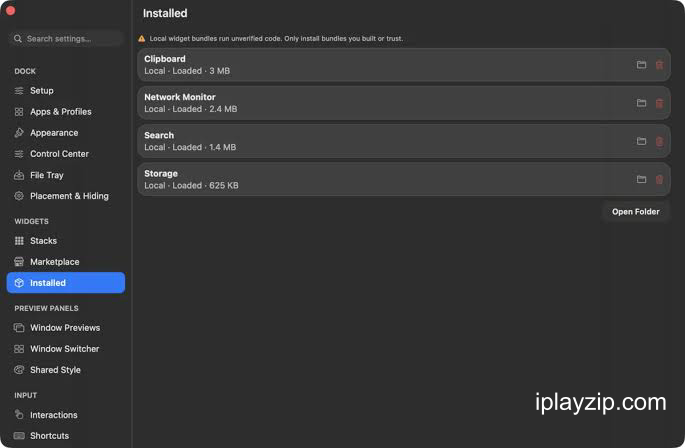Click the Marketplace storefront icon

pos(19,262)
